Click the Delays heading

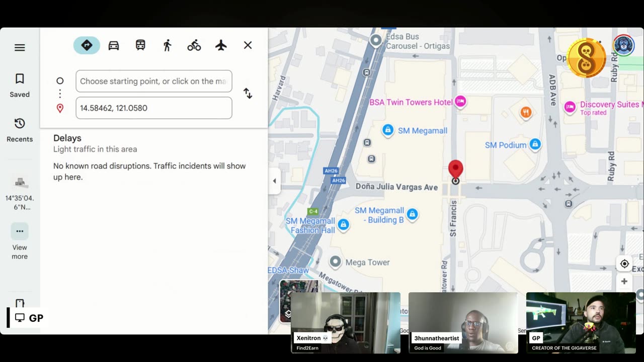point(67,138)
